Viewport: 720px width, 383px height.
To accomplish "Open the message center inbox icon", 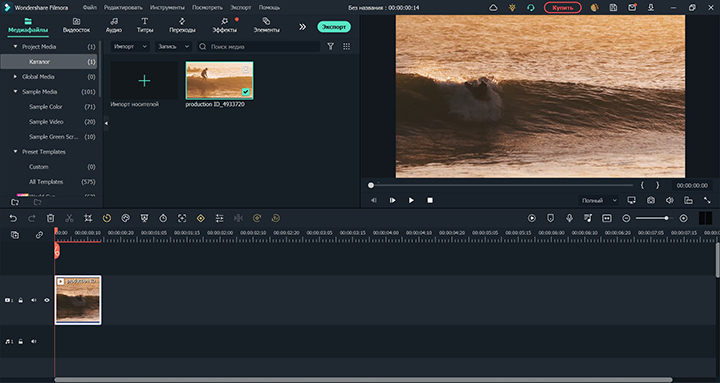I will pyautogui.click(x=632, y=7).
